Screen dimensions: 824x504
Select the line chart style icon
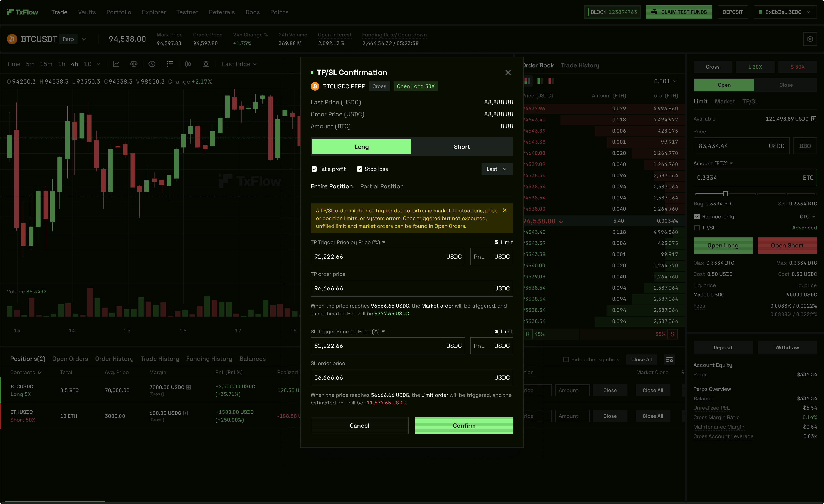pos(116,64)
